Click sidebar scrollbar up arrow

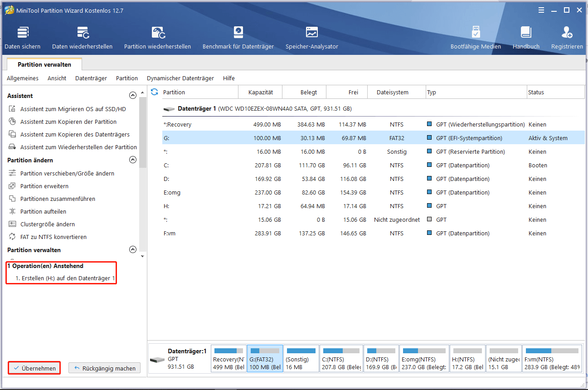[143, 93]
